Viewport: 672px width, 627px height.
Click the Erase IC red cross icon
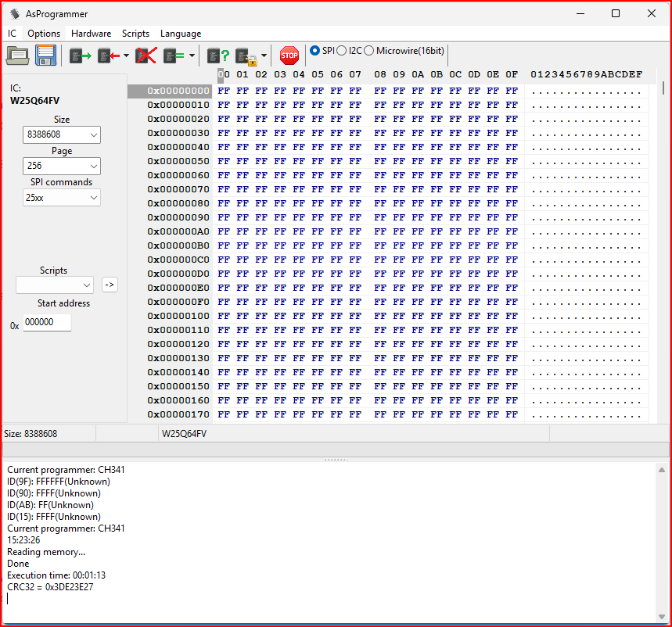tap(146, 56)
